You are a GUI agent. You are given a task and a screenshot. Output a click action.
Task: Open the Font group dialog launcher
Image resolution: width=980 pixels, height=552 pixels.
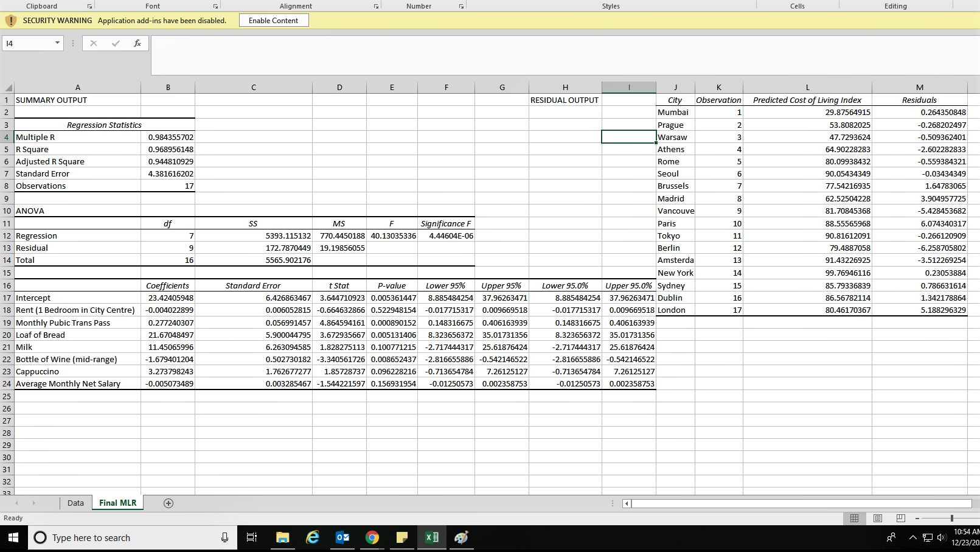point(215,6)
